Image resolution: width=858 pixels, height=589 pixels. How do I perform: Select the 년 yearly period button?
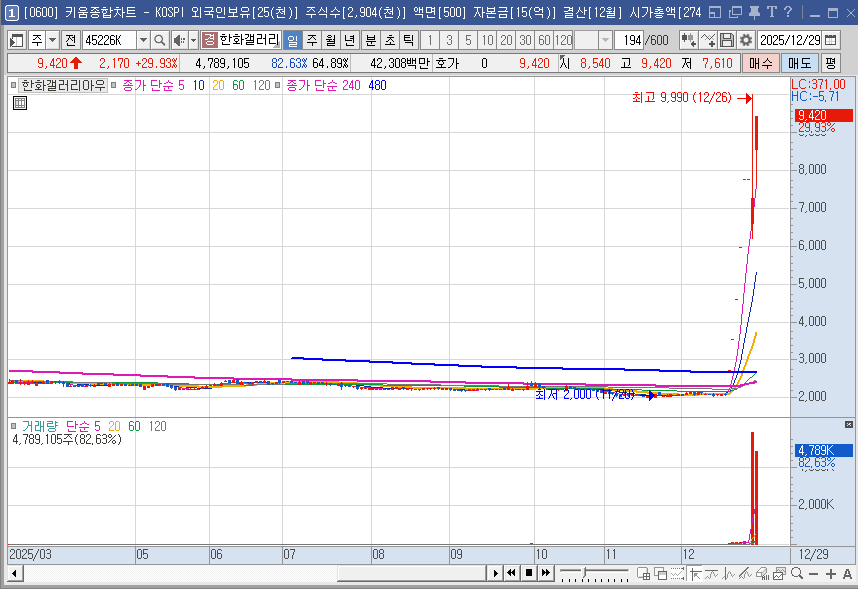pyautogui.click(x=349, y=40)
